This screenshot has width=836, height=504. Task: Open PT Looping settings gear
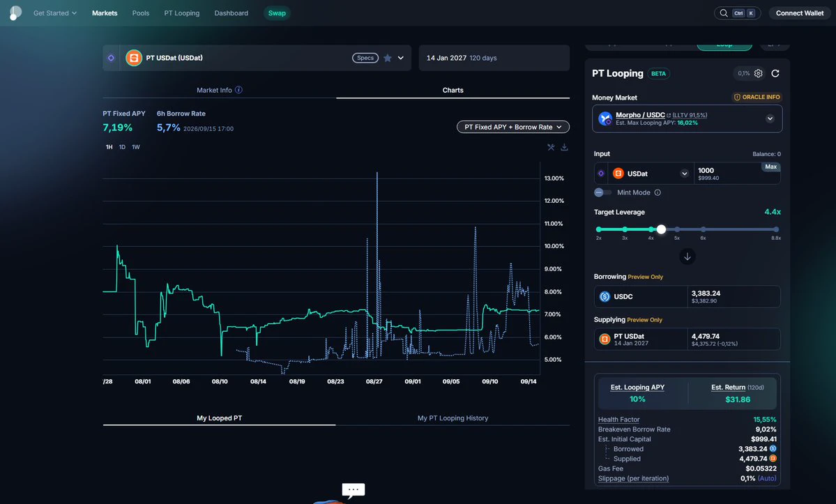pyautogui.click(x=758, y=73)
